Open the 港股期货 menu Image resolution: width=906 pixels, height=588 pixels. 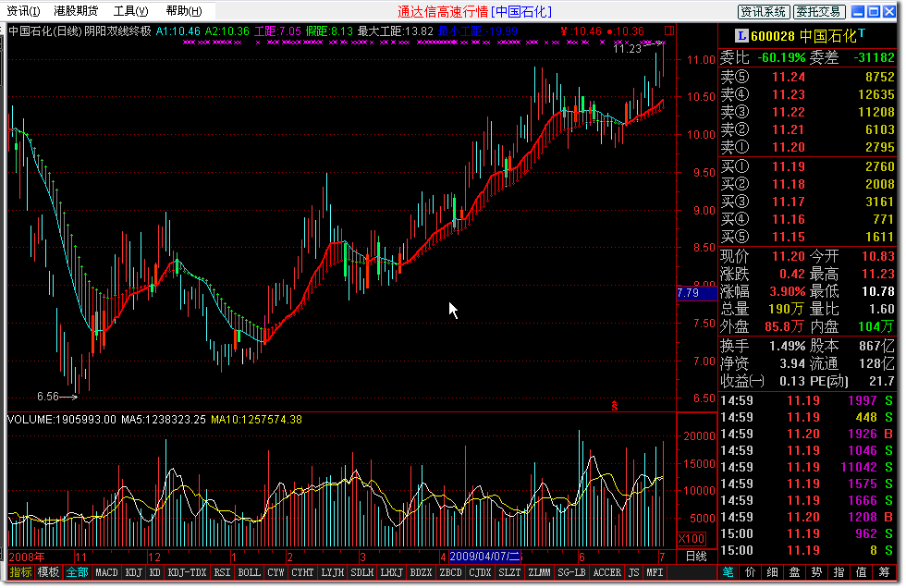coord(76,11)
